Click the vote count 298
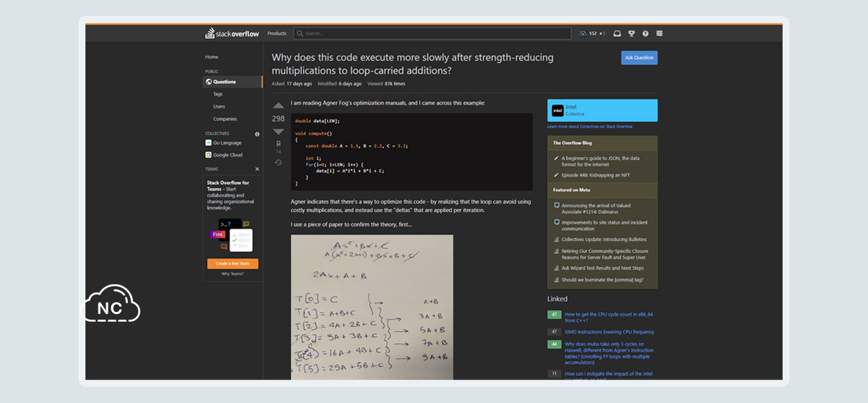 click(278, 119)
